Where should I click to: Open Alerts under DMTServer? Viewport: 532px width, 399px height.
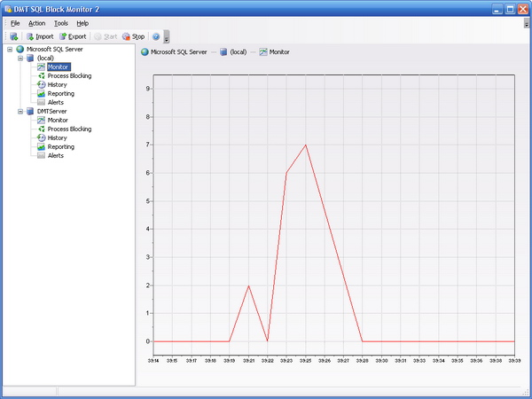point(56,156)
